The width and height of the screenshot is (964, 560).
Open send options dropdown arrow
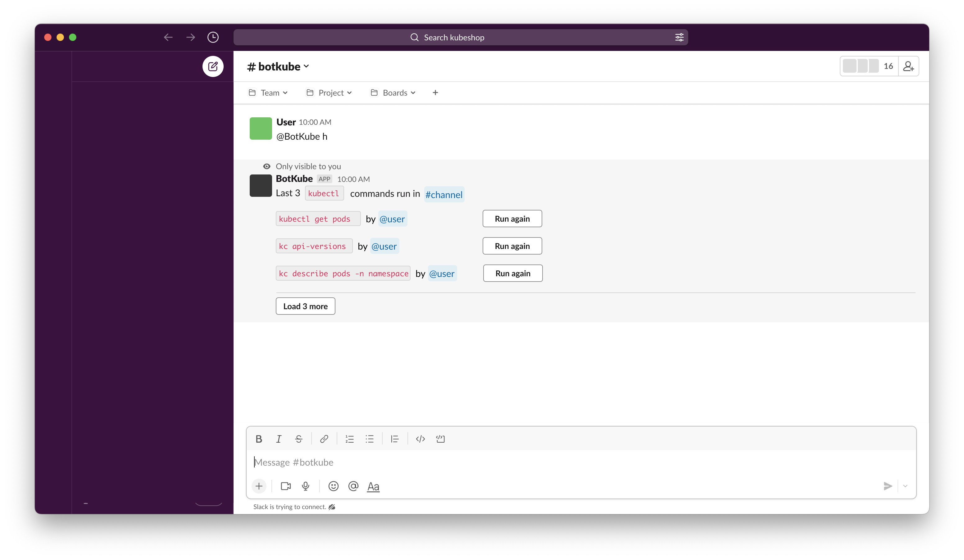(x=905, y=486)
